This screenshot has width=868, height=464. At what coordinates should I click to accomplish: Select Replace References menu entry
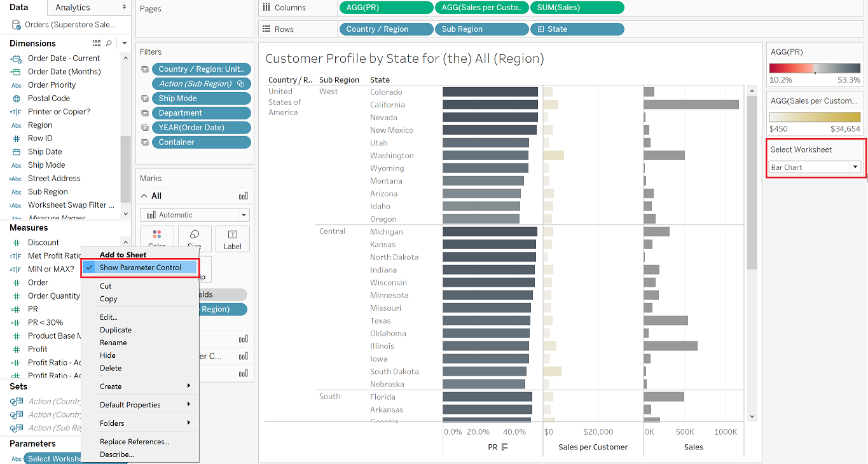tap(134, 442)
